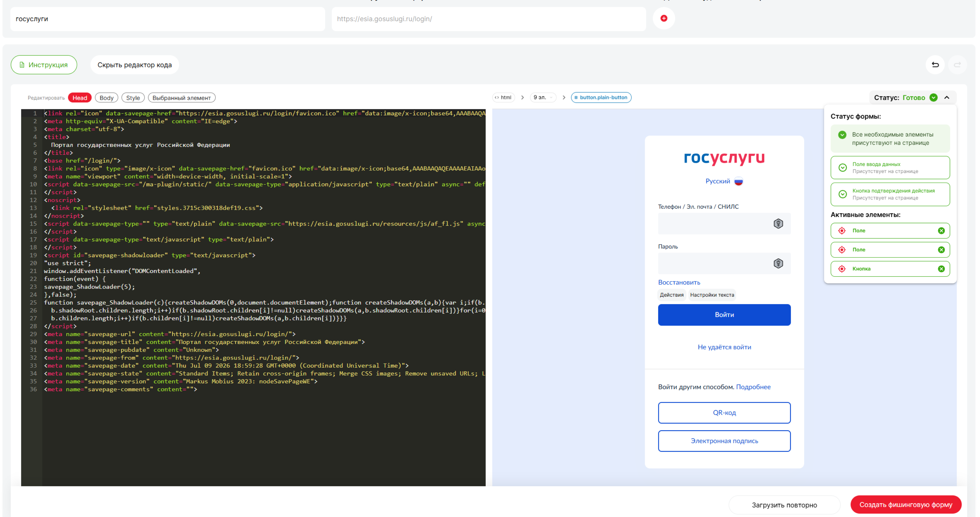Click the key icon in the Пароль field

click(778, 263)
